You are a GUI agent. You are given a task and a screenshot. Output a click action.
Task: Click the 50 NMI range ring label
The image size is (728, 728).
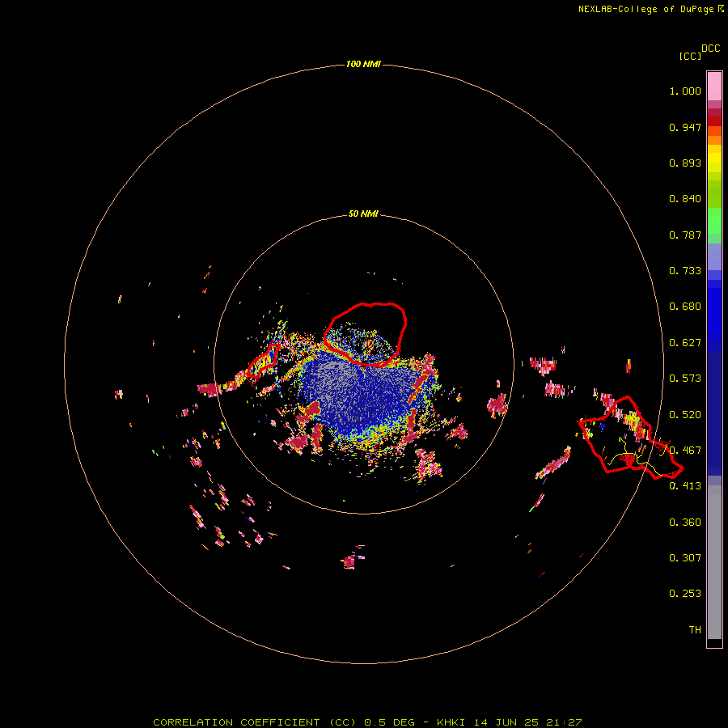coord(363,214)
